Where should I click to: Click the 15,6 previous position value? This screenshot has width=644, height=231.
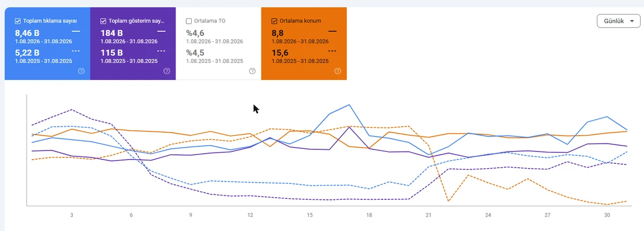pos(280,53)
